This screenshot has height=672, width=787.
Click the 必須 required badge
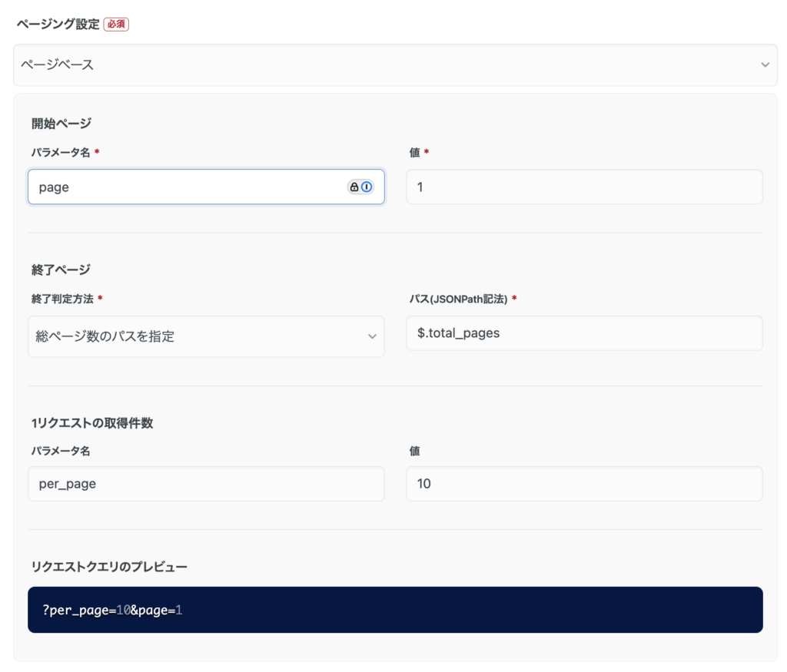pos(116,24)
